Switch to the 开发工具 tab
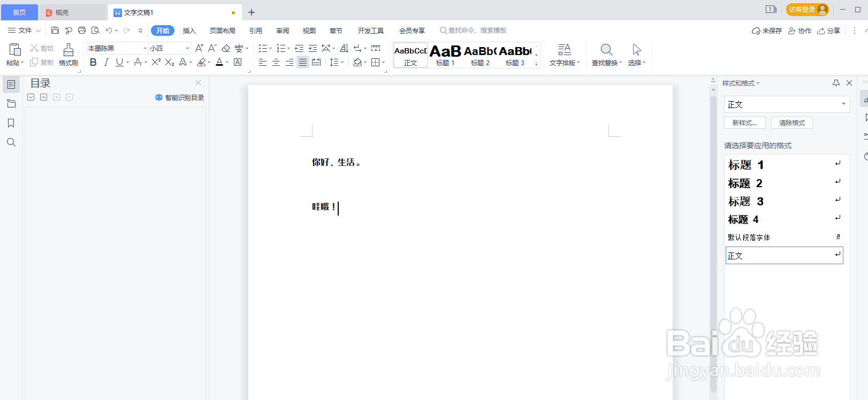The image size is (868, 400). coord(371,30)
